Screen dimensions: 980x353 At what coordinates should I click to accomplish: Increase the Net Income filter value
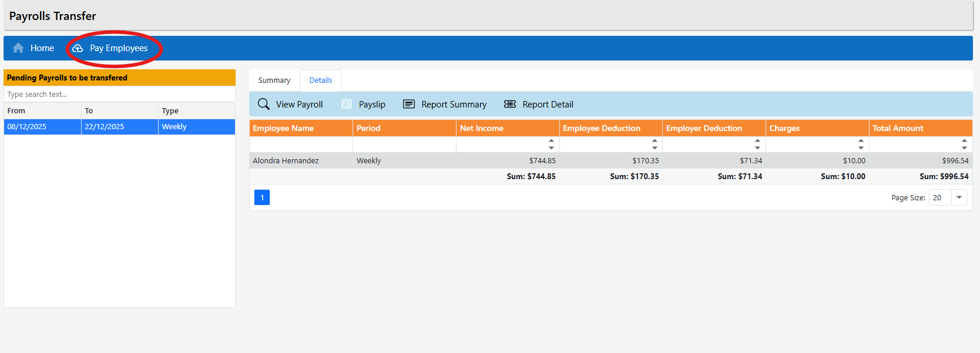click(x=552, y=141)
